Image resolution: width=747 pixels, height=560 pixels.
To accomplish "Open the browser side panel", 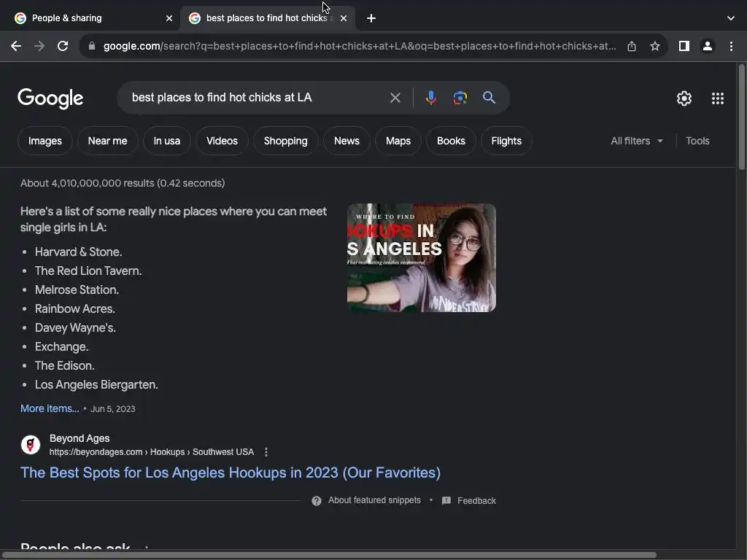I will point(684,46).
